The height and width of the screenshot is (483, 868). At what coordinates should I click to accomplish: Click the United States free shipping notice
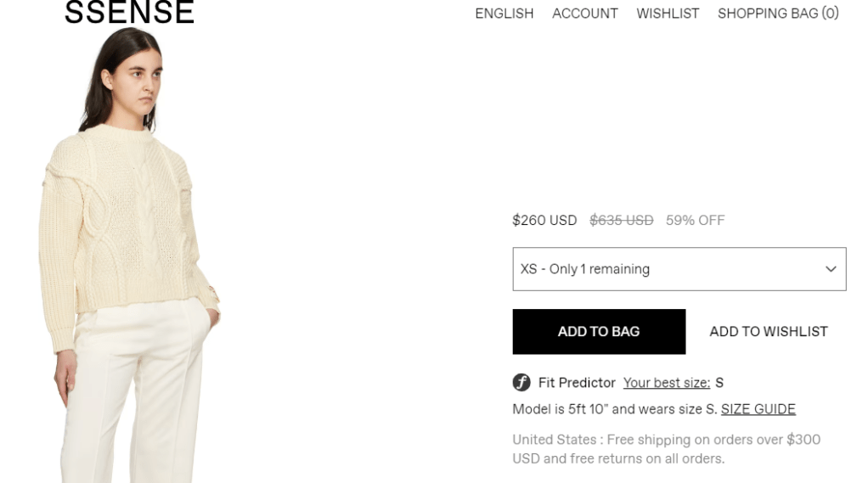click(666, 449)
